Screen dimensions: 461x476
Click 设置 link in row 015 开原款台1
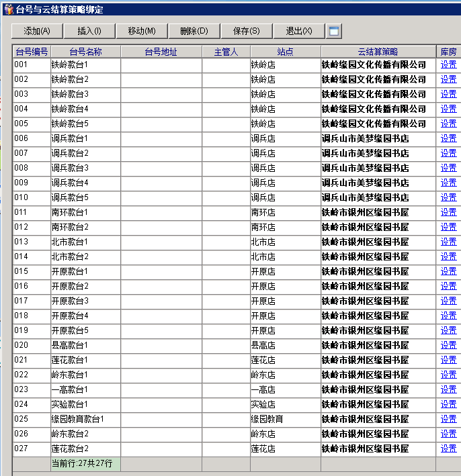click(448, 272)
